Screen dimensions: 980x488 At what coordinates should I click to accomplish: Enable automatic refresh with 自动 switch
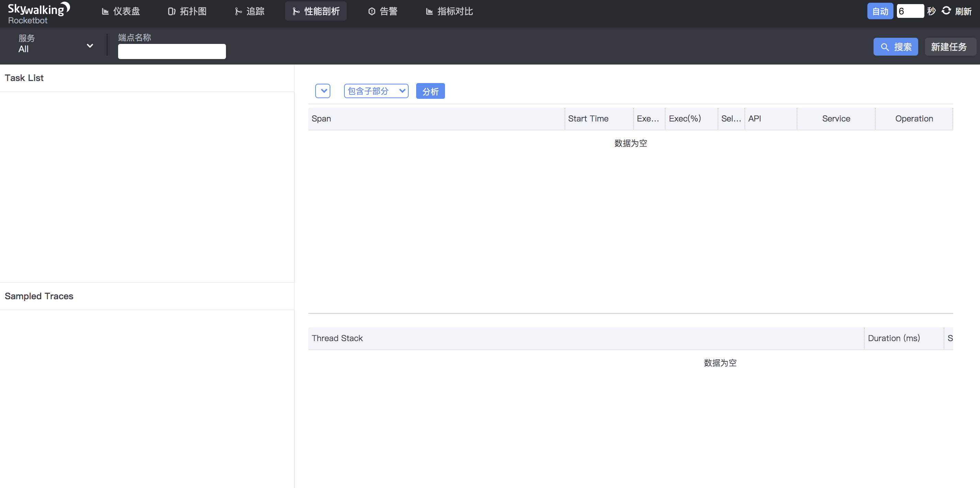coord(880,11)
